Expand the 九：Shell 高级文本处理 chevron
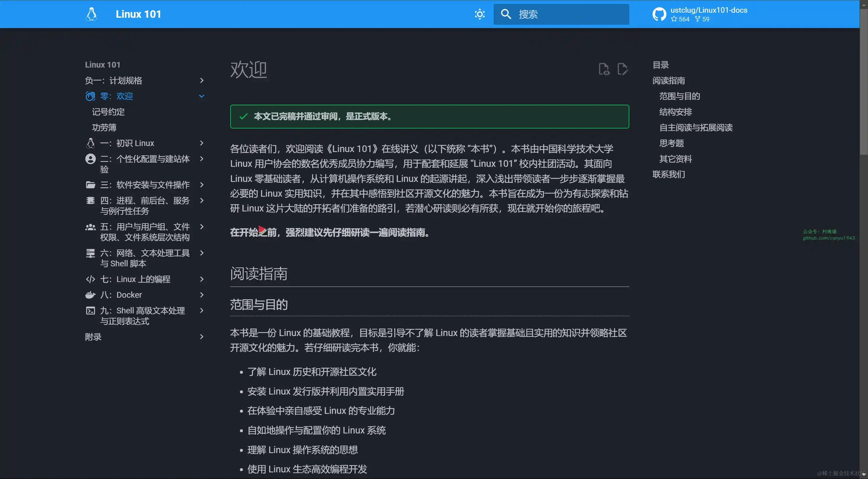Viewport: 868px width, 479px height. pos(202,311)
